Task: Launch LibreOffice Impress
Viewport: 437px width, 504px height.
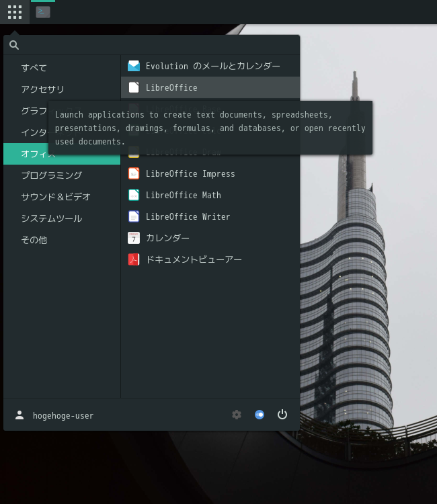Action: 210,173
